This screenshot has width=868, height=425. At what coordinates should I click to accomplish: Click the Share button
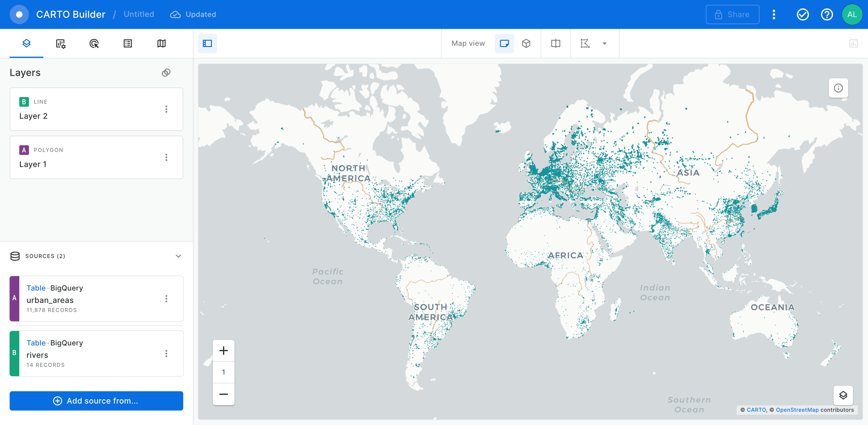(x=732, y=14)
